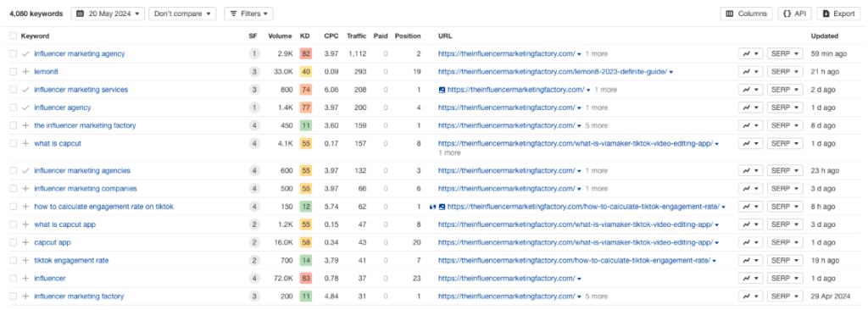Click the plus icon next to lemon8
The width and height of the screenshot is (868, 310).
pos(25,72)
